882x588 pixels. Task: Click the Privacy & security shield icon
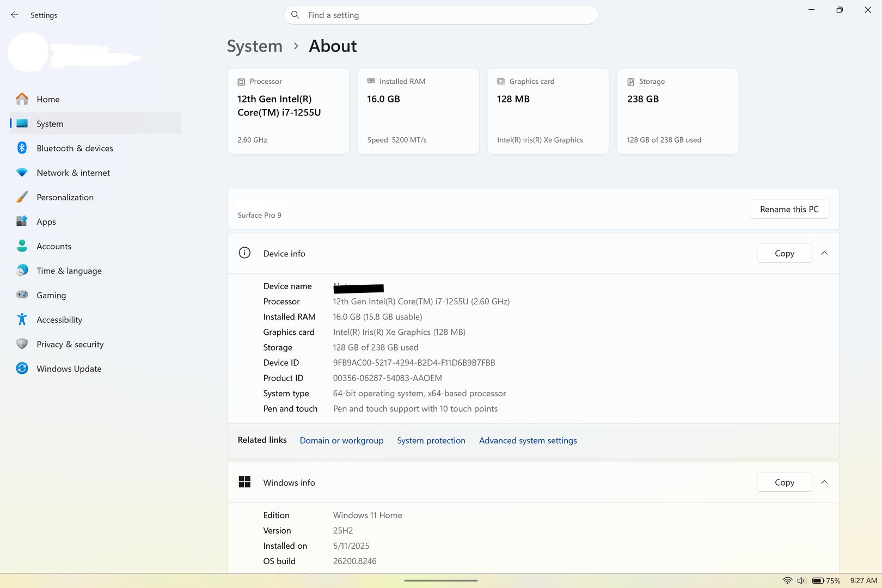tap(22, 344)
